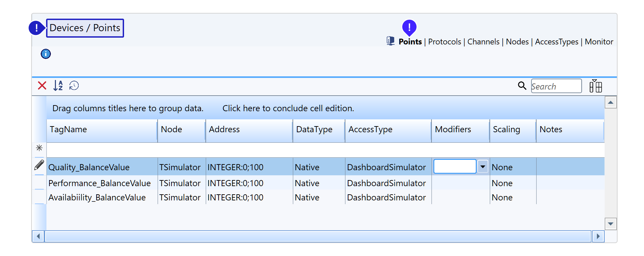The height and width of the screenshot is (256, 644).
Task: Click the Search input field
Action: [x=556, y=86]
